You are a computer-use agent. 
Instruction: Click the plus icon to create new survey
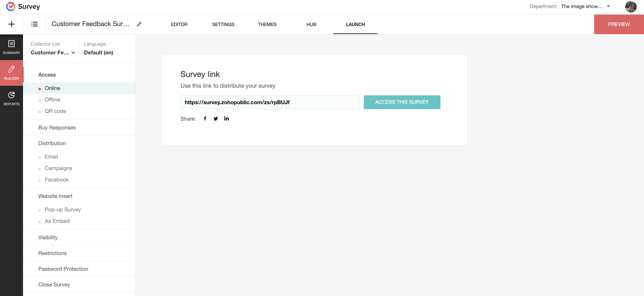click(11, 24)
